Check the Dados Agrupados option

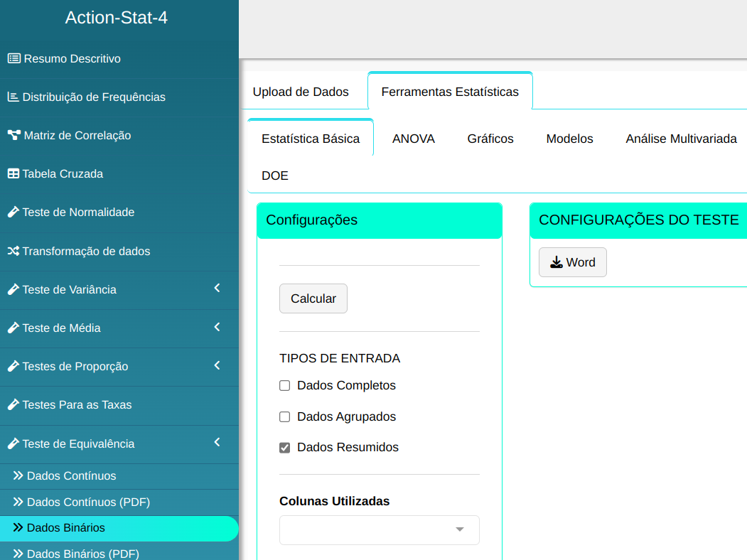coord(285,417)
